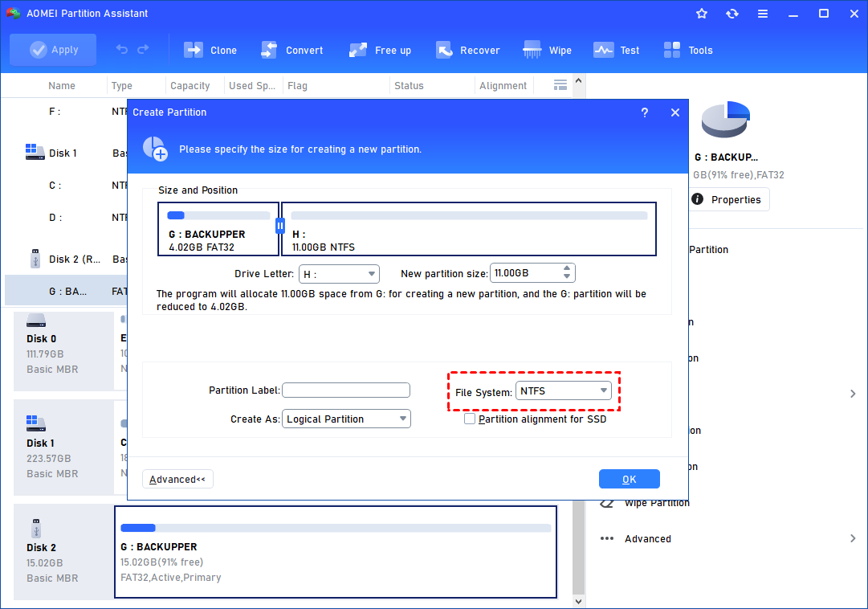Sort by the Used Sp... column header

[x=252, y=86]
